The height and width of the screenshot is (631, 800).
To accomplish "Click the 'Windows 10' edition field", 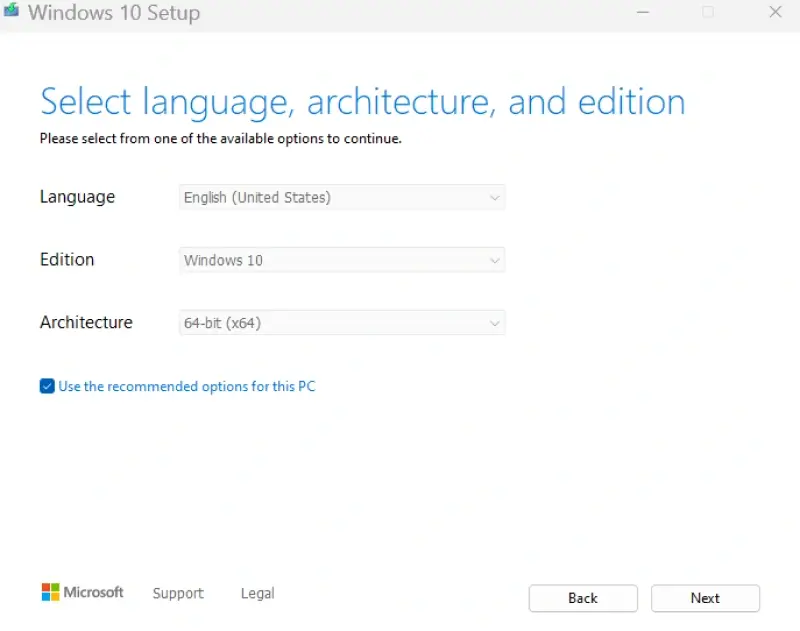I will coord(300,260).
